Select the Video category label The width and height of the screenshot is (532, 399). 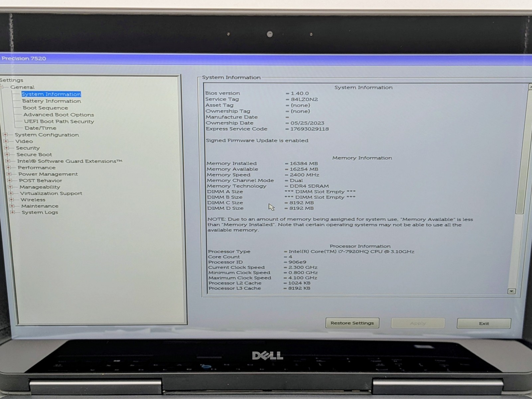24,141
